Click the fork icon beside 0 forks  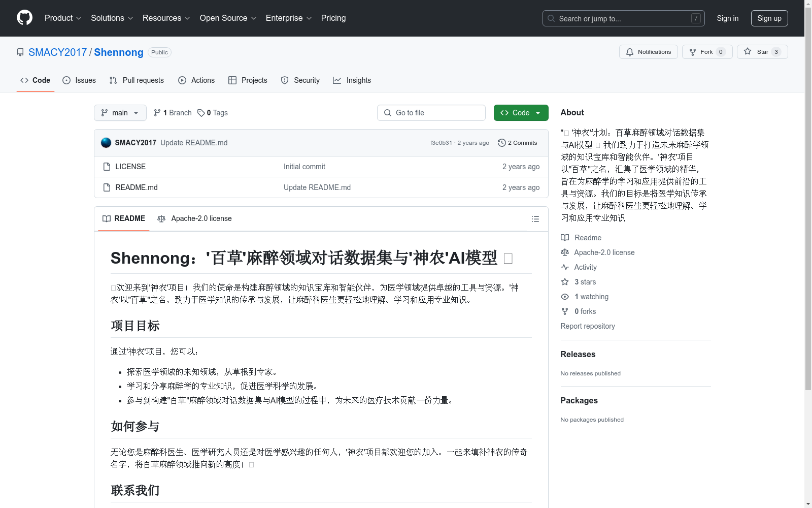[565, 311]
